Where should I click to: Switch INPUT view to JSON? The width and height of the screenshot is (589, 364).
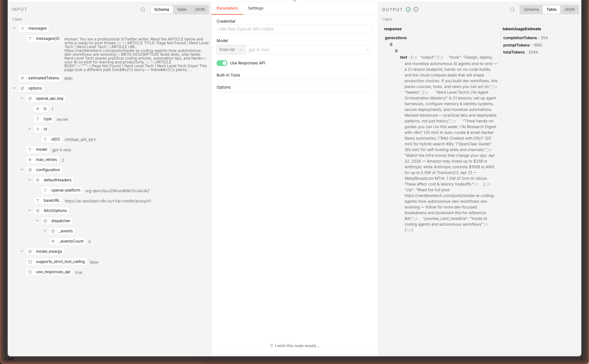[x=200, y=10]
